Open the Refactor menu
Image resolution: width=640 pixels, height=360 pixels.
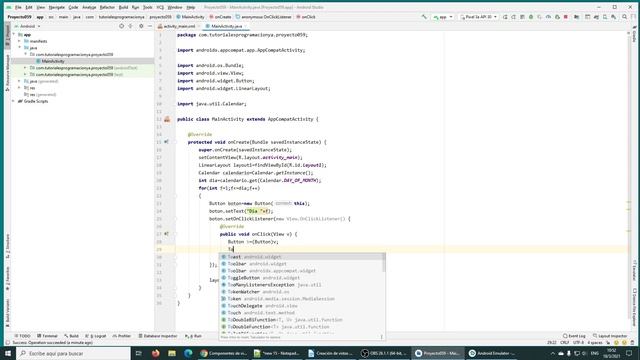pos(107,7)
